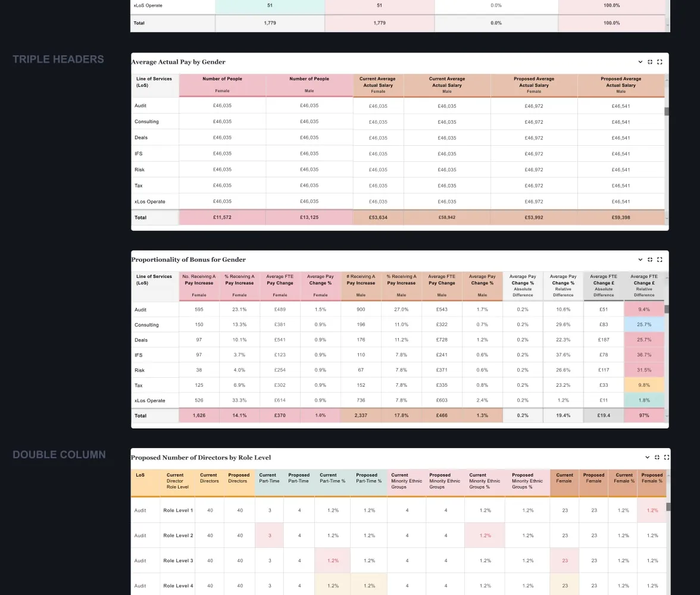Screen dimensions: 700x595
Task: Click the Average FTE Change £ Absolute Difference header
Action: (603, 285)
